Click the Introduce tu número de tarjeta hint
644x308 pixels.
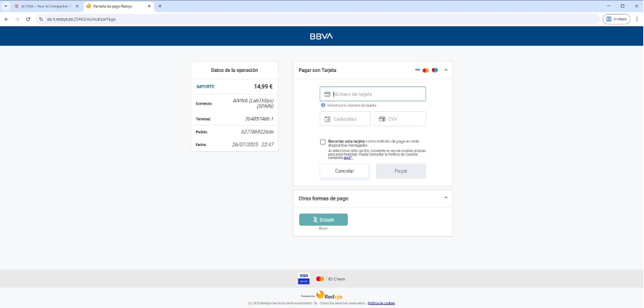pos(351,105)
